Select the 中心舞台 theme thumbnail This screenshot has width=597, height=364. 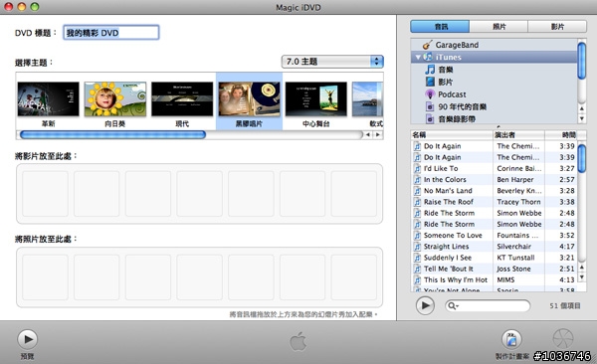pyautogui.click(x=316, y=99)
